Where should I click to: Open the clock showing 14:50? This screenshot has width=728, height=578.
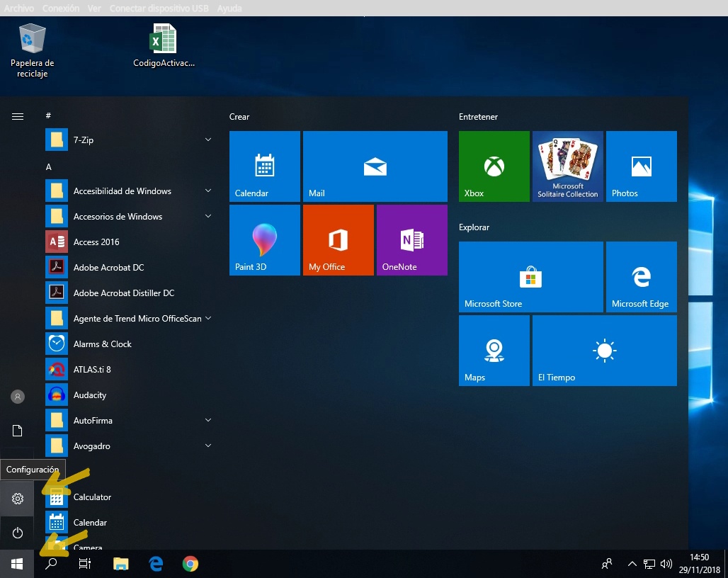pos(699,564)
